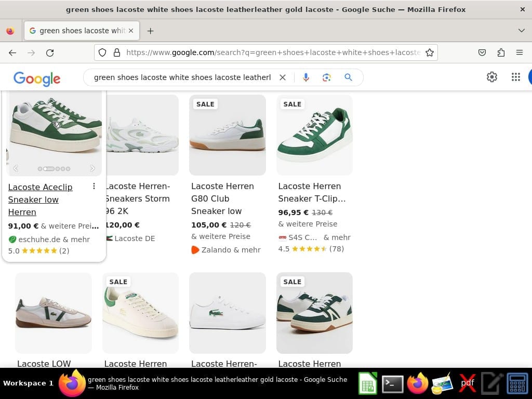532x399 pixels.
Task: Open Lacoste Herren Sneaker T-Clip listing
Action: [312, 192]
